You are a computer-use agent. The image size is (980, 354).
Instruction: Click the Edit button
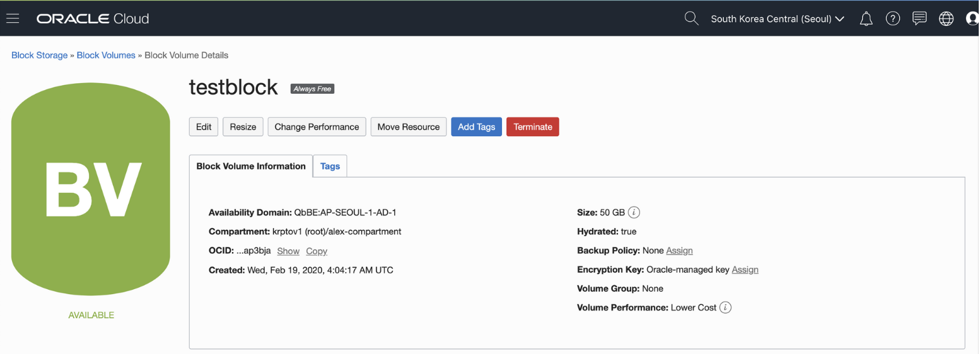204,127
